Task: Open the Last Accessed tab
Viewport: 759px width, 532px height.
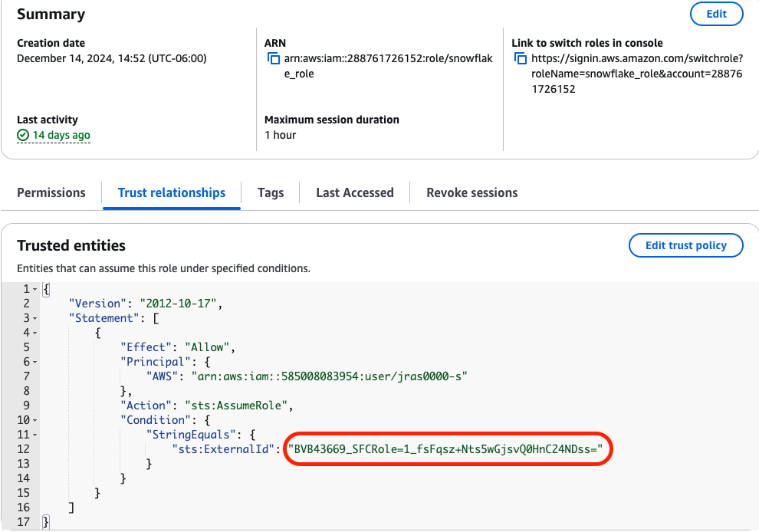Action: [x=355, y=192]
